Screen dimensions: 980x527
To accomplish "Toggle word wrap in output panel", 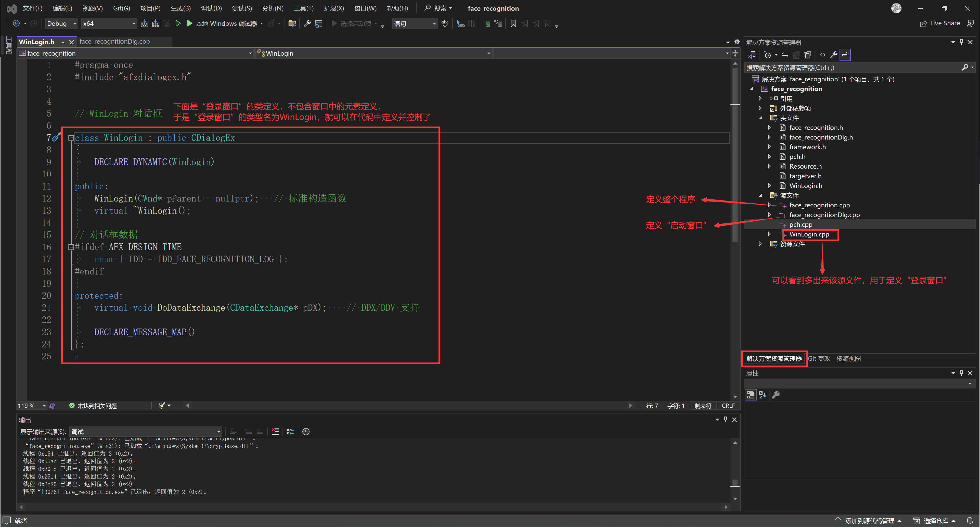I will [x=291, y=431].
